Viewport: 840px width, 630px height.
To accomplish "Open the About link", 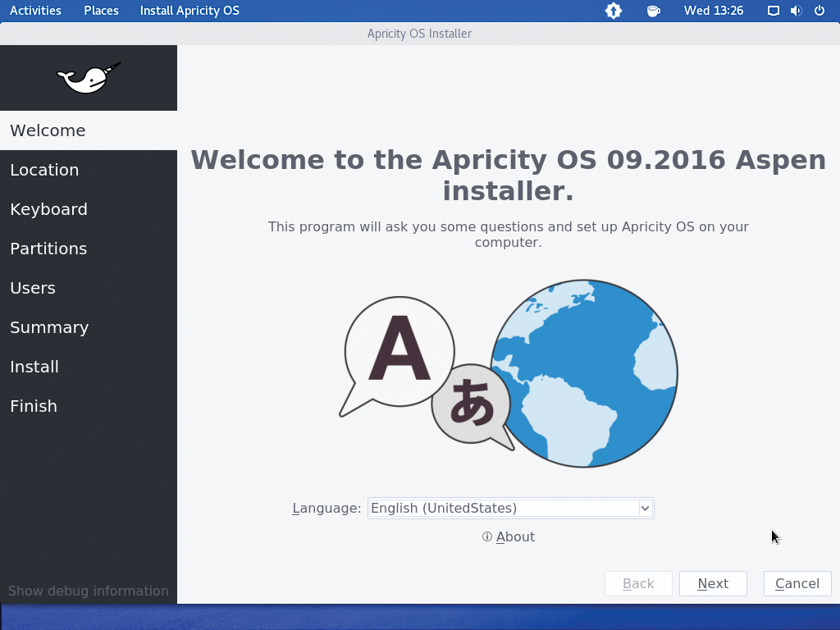I will [515, 536].
